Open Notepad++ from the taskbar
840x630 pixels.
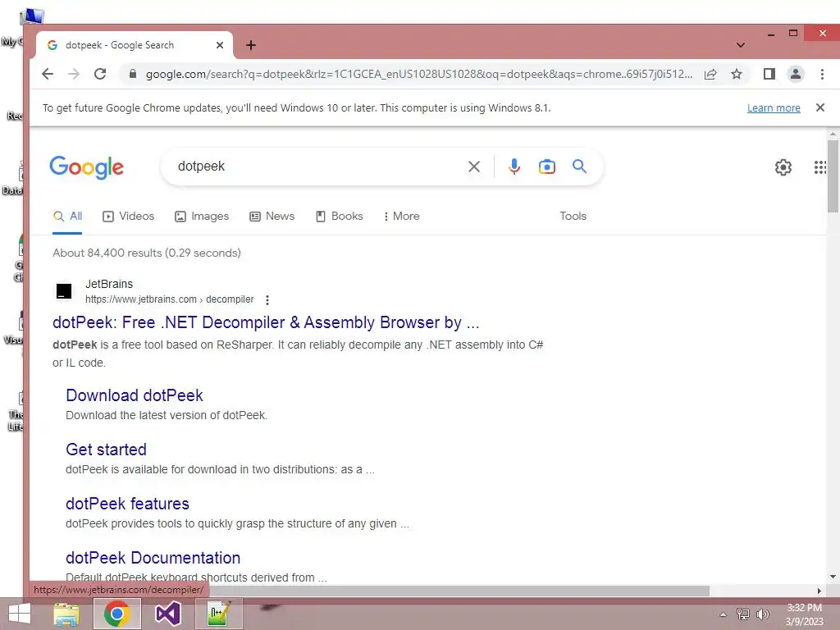coord(218,614)
